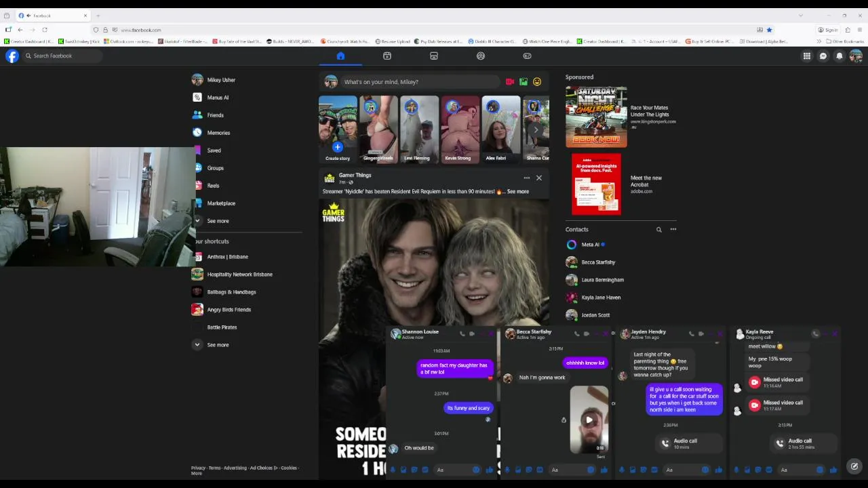This screenshot has width=868, height=488.
Task: Open the new message compose button
Action: click(x=854, y=466)
